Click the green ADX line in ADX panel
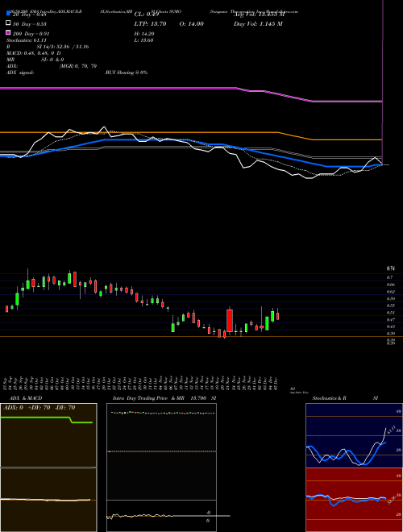 pos(46,419)
